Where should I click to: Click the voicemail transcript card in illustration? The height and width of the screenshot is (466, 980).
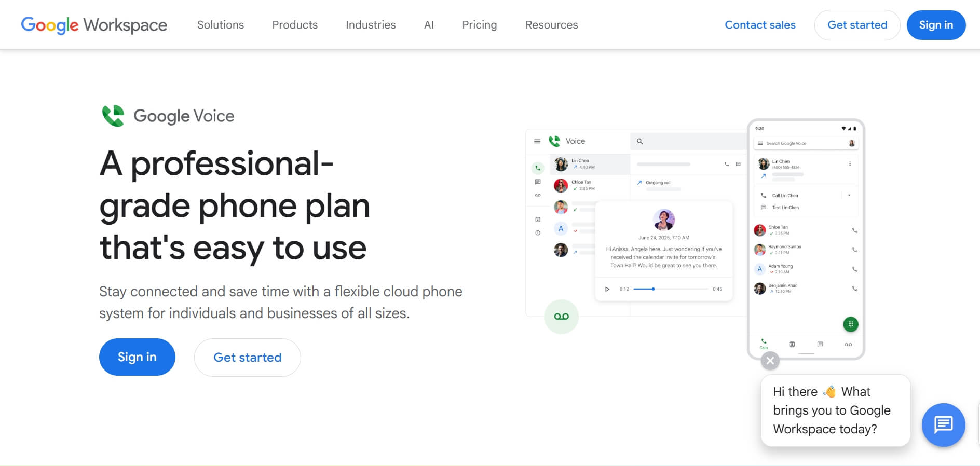[x=664, y=251]
